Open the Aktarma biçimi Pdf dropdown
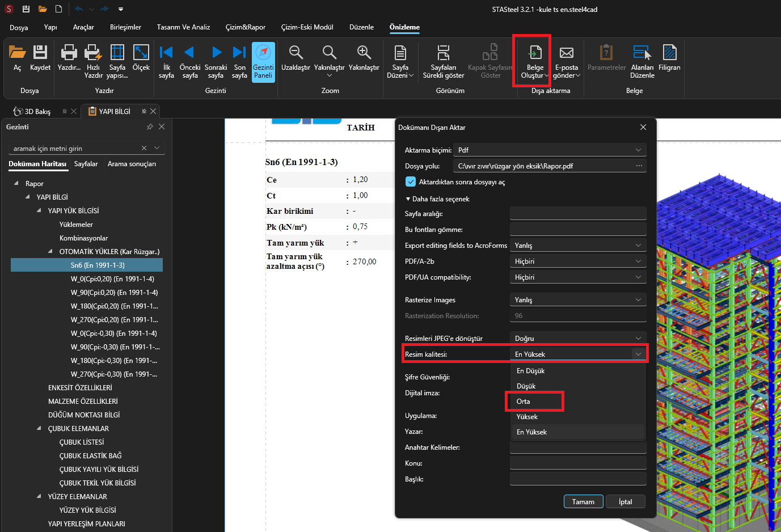 549,150
